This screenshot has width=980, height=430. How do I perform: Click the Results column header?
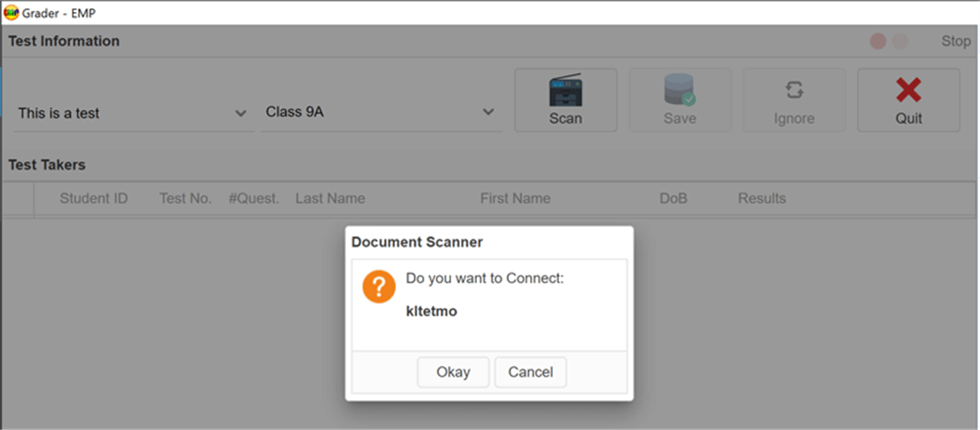tap(761, 198)
